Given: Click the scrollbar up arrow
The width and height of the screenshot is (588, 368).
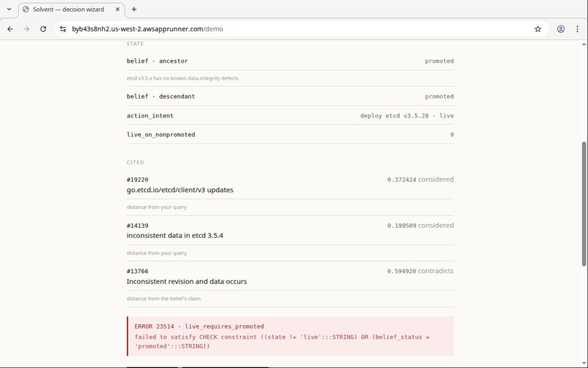Looking at the screenshot, I should click(x=584, y=44).
